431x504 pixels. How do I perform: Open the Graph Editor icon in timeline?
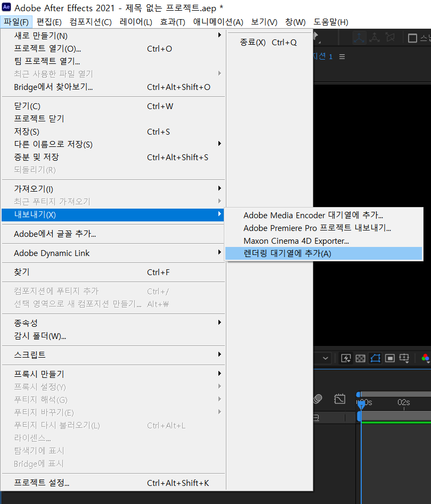point(340,399)
